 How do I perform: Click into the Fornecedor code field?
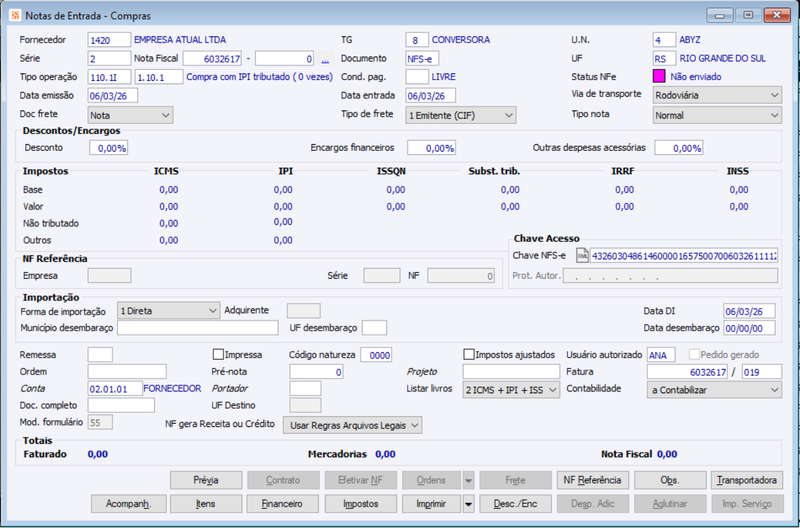click(x=109, y=40)
